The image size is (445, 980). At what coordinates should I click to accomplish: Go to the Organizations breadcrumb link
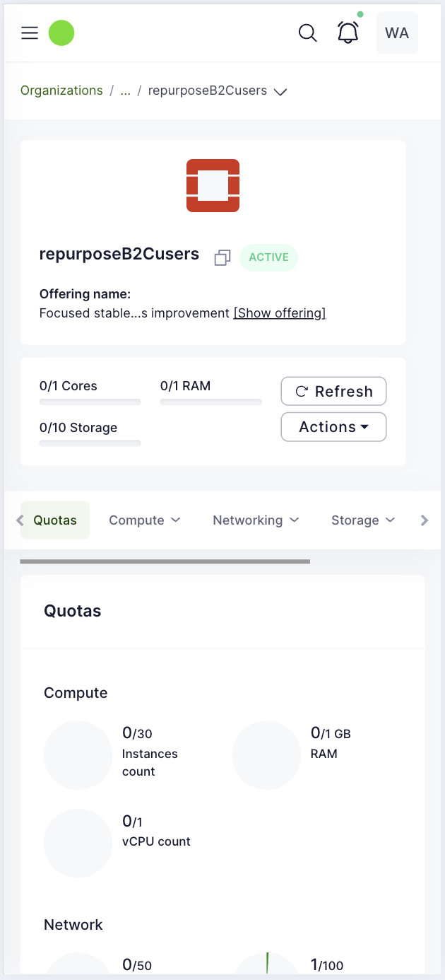(61, 91)
